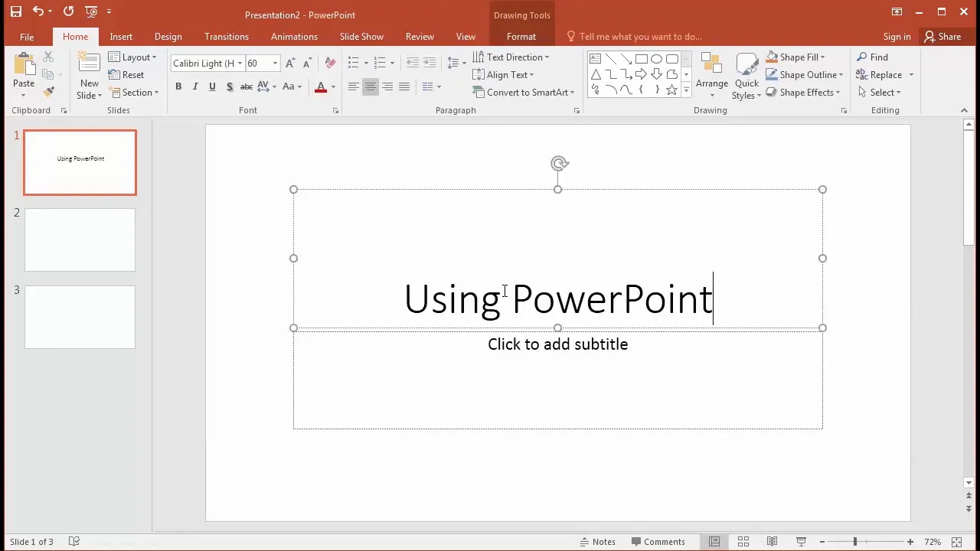Open the Notes pane from status bar

(598, 542)
